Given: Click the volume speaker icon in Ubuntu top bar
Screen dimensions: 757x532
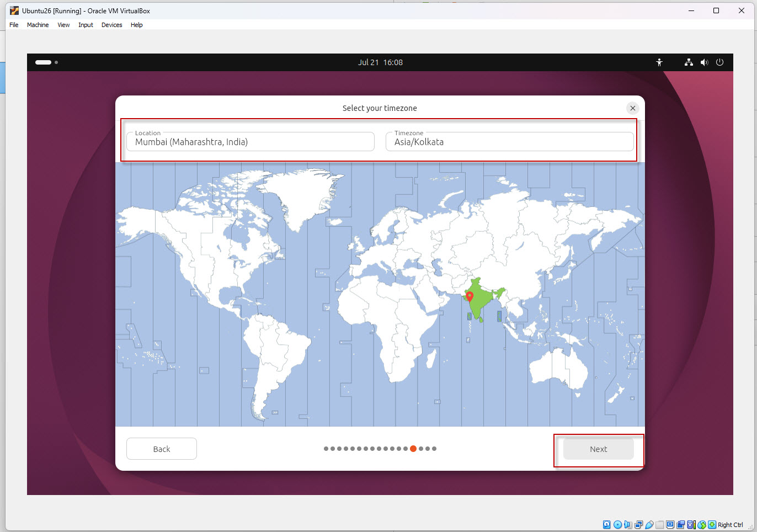Looking at the screenshot, I should click(x=704, y=62).
